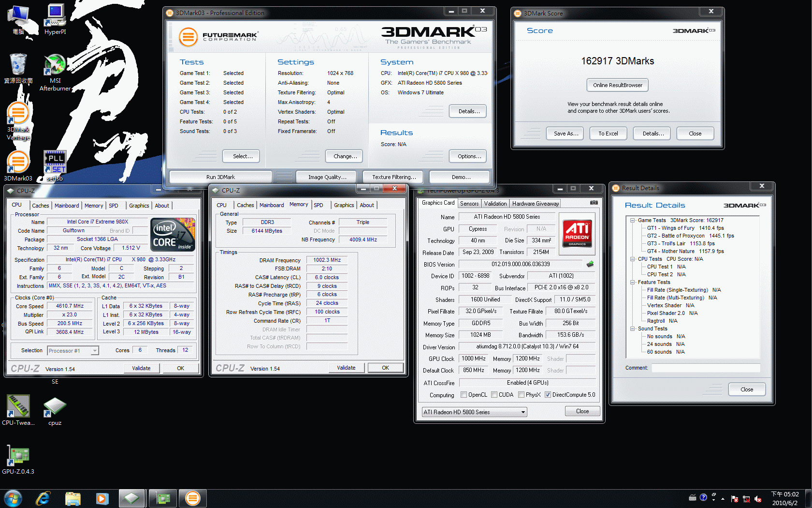The width and height of the screenshot is (812, 508).
Task: Open CPU-Tweaker desktop shortcut
Action: 18,410
